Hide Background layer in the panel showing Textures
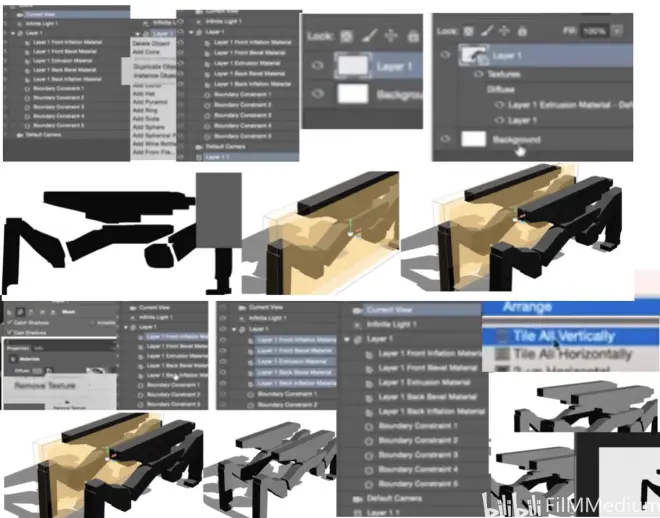The width and height of the screenshot is (660, 518). [x=445, y=139]
